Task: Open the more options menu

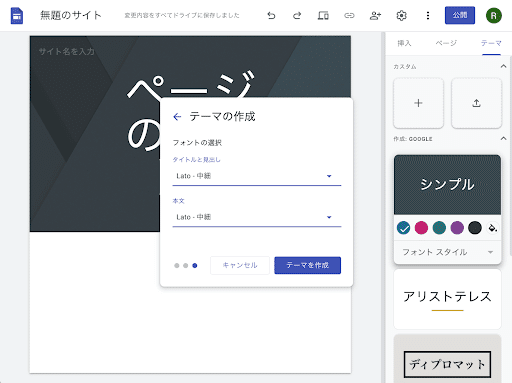Action: point(428,16)
